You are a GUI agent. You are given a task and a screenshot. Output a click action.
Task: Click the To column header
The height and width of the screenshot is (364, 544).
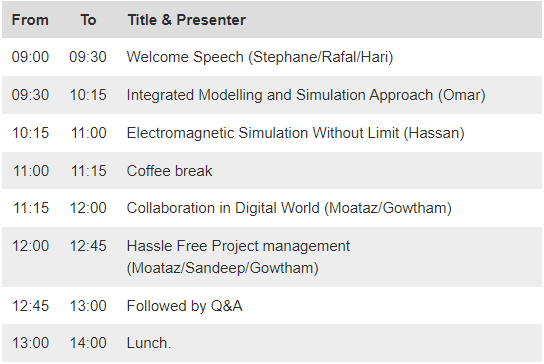click(x=88, y=20)
